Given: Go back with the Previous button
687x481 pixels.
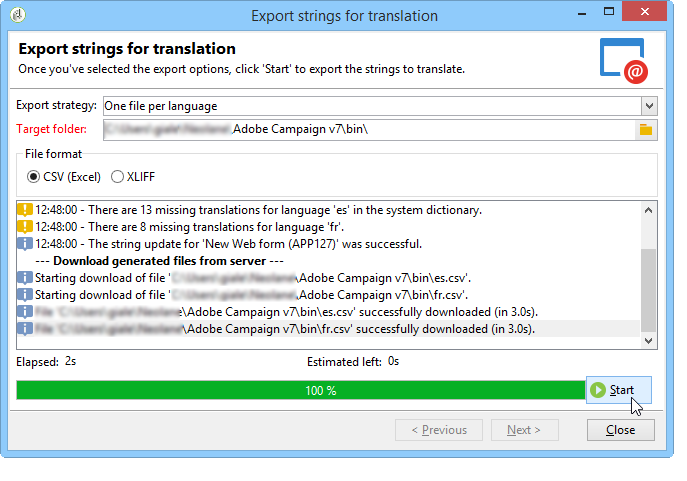Looking at the screenshot, I should [439, 430].
